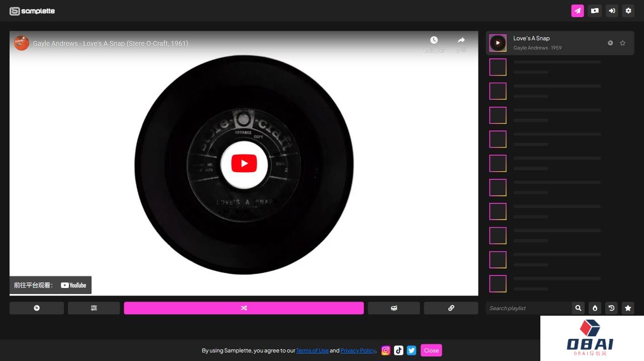
Task: Open Gayle Andrews video title link
Action: click(111, 43)
